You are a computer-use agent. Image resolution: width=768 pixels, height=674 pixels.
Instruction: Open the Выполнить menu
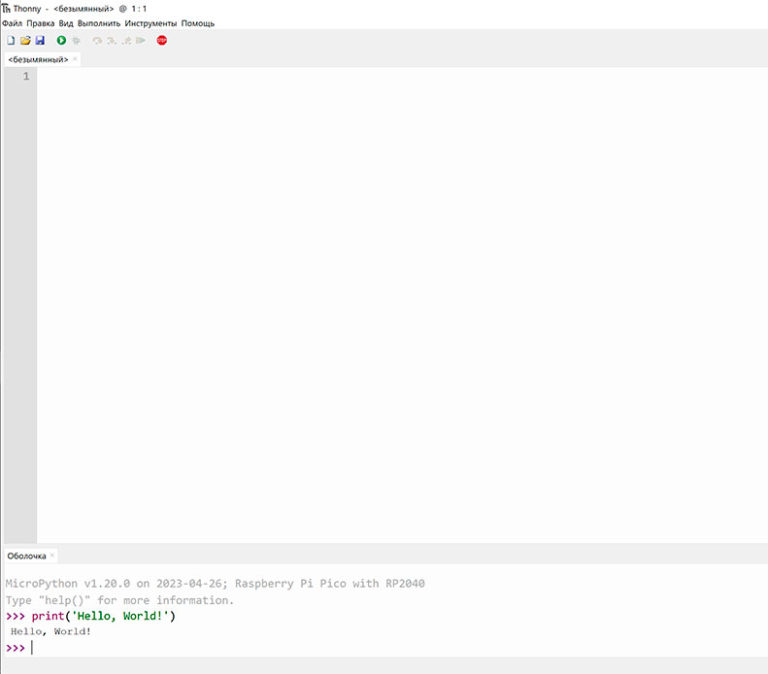[99, 23]
